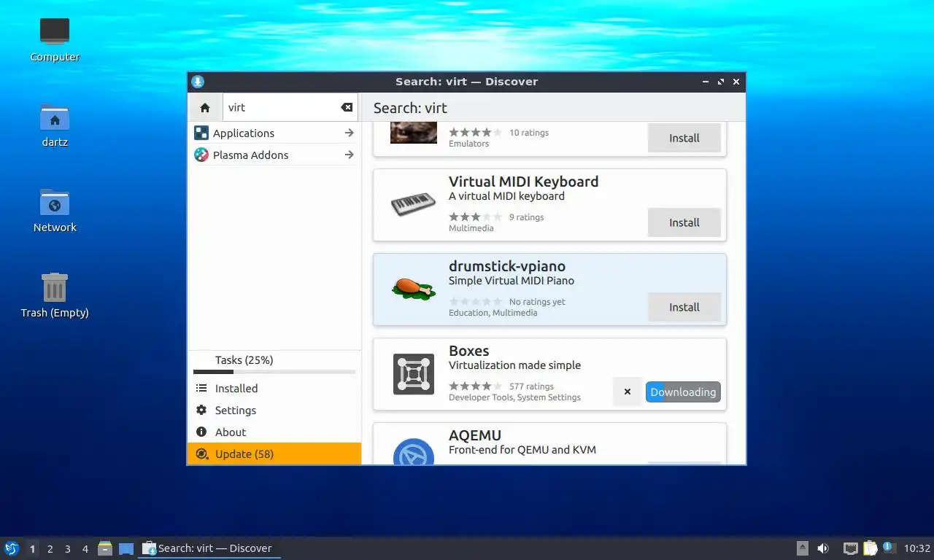Click the 9 ratings stars
Image resolution: width=934 pixels, height=560 pixels.
coord(475,217)
